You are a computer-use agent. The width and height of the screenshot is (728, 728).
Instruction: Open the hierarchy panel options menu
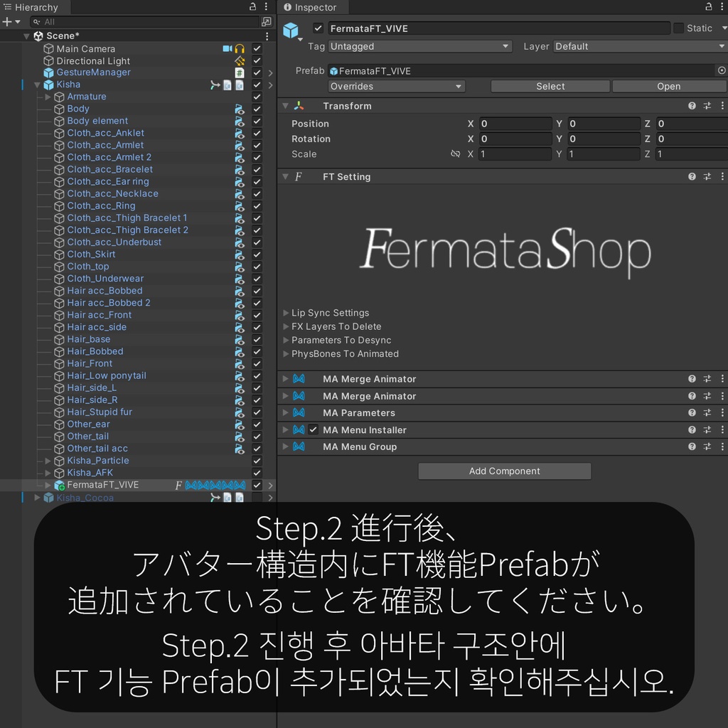click(266, 7)
